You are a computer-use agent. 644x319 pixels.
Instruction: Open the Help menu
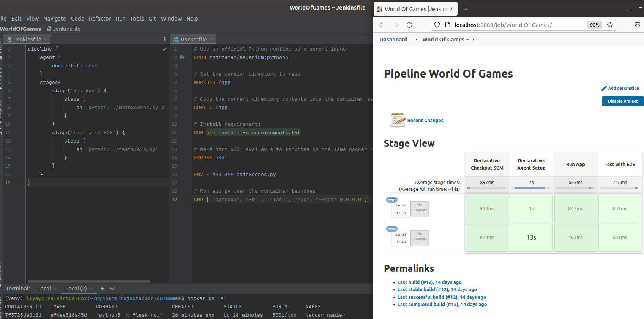tap(192, 19)
